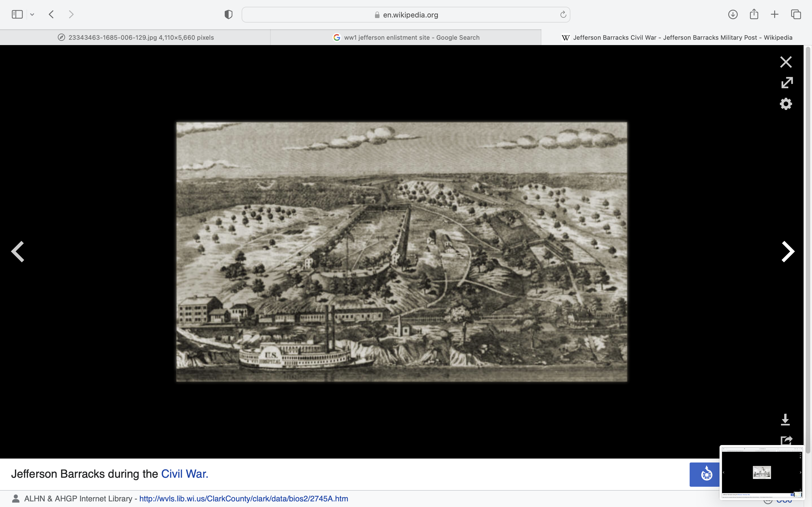
Task: Open the Civil War link in caption
Action: pos(184,474)
